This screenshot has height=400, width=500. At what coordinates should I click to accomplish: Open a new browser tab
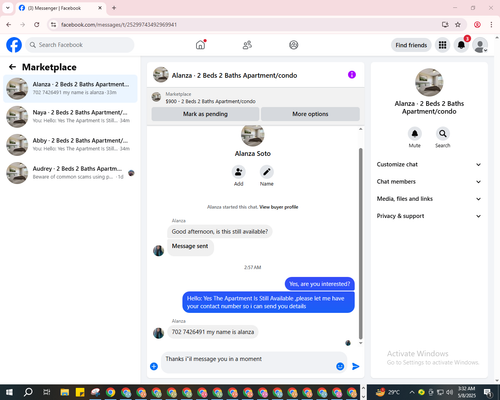point(114,8)
